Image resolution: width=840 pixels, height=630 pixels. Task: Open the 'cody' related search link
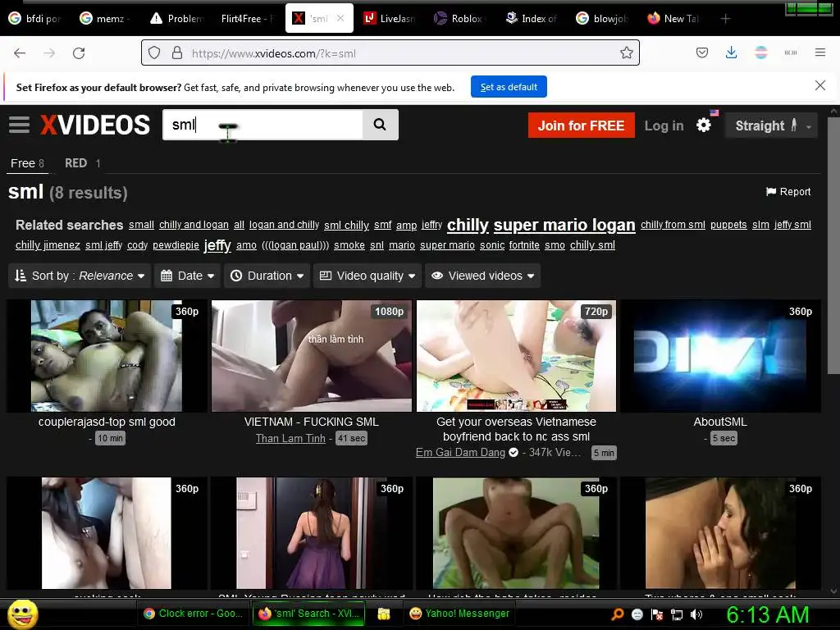[137, 244]
